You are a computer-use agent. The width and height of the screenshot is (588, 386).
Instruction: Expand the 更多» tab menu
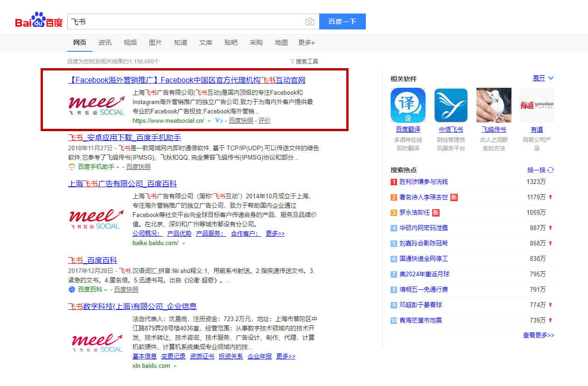[307, 42]
